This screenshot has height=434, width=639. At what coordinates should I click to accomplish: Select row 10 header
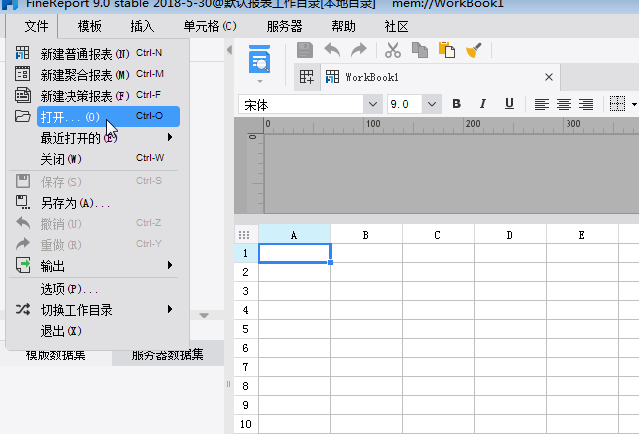pos(246,424)
